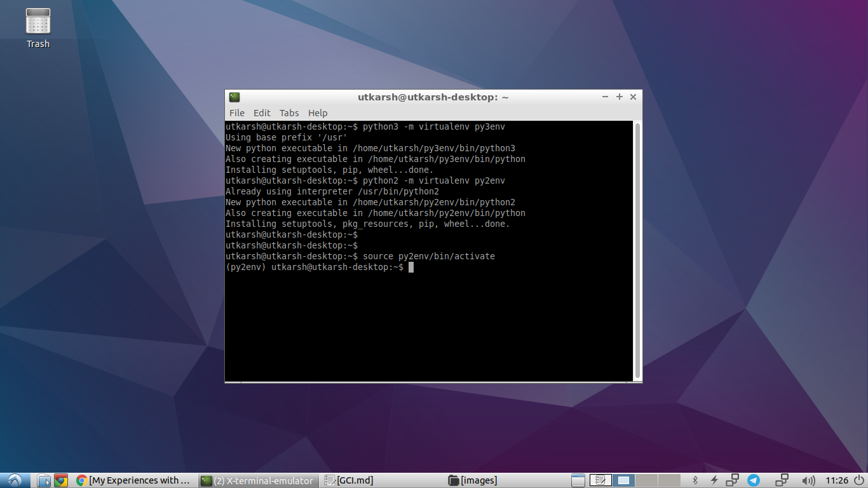Open Telegram from the system tray

coord(753,480)
